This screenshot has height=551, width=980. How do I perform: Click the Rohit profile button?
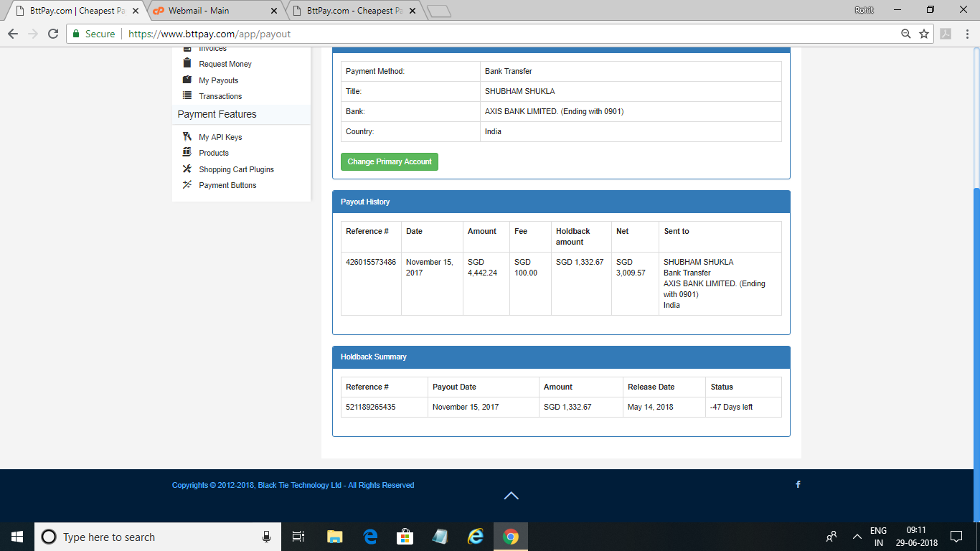coord(864,9)
